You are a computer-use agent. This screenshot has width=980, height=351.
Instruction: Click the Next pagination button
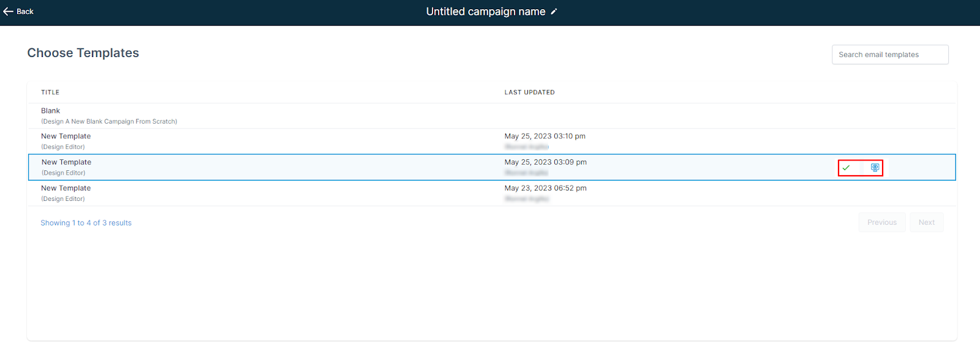[927, 222]
